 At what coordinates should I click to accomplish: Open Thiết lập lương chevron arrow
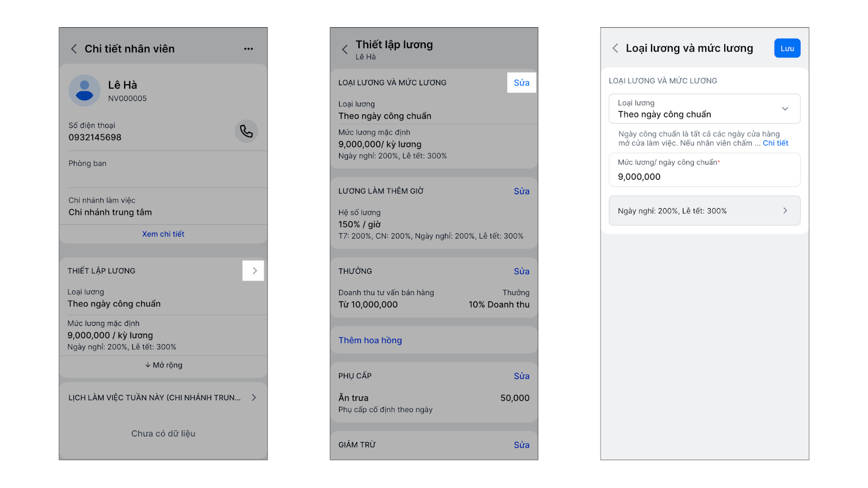coord(253,271)
